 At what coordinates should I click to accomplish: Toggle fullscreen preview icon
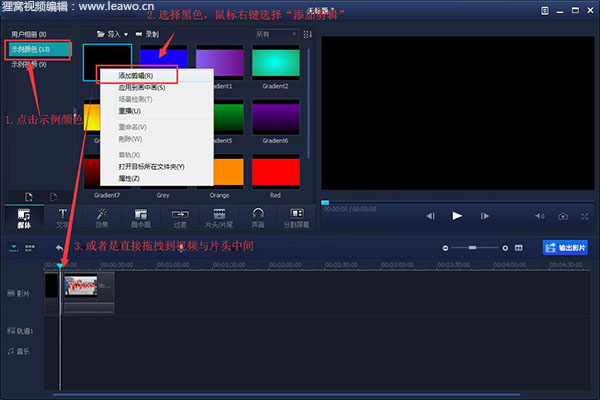[x=585, y=216]
